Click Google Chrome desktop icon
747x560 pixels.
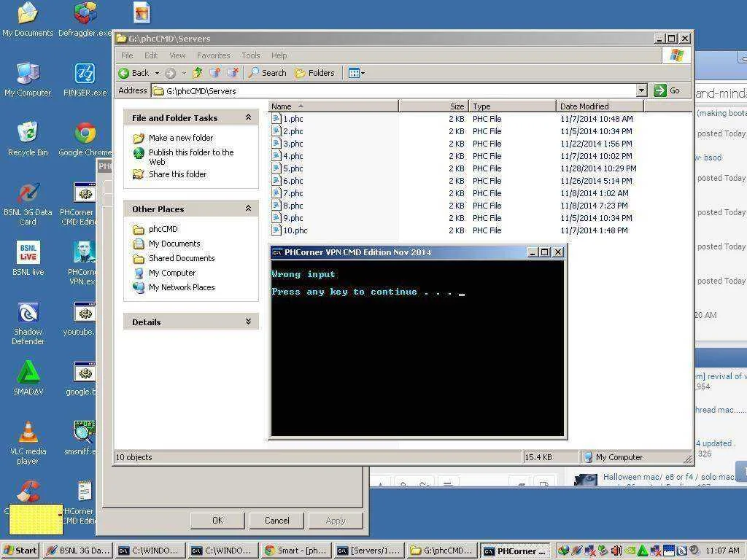pos(85,139)
